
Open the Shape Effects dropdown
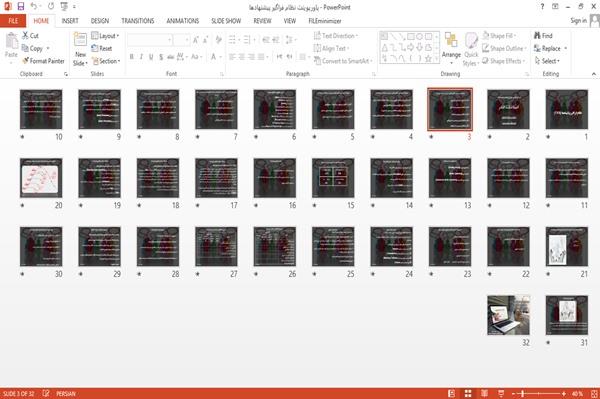click(504, 61)
